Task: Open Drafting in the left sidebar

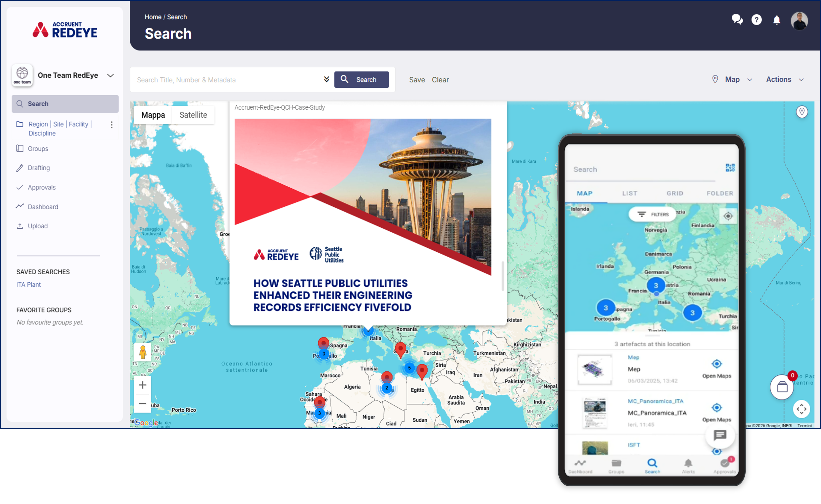Action: pos(38,168)
